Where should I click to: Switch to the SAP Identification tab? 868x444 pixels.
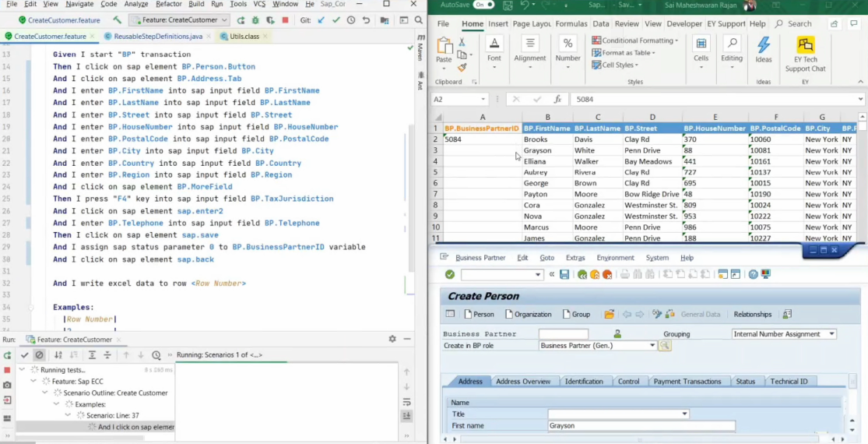(x=583, y=382)
